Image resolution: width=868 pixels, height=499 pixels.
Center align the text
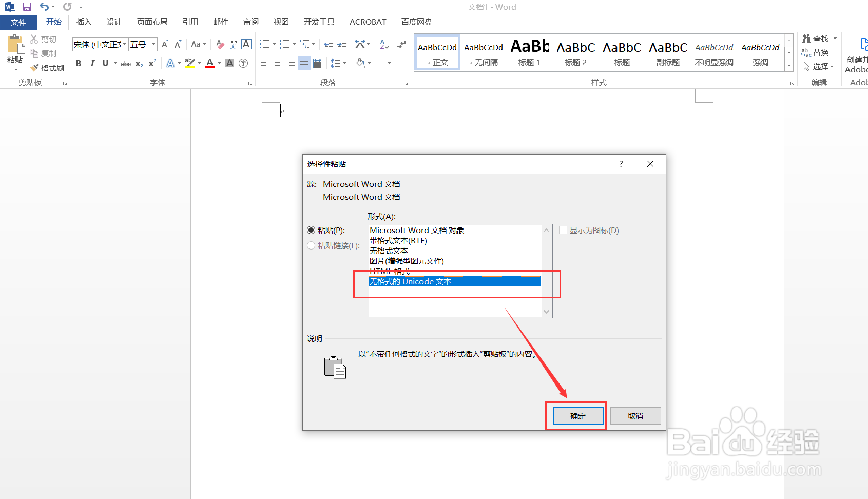[x=278, y=63]
